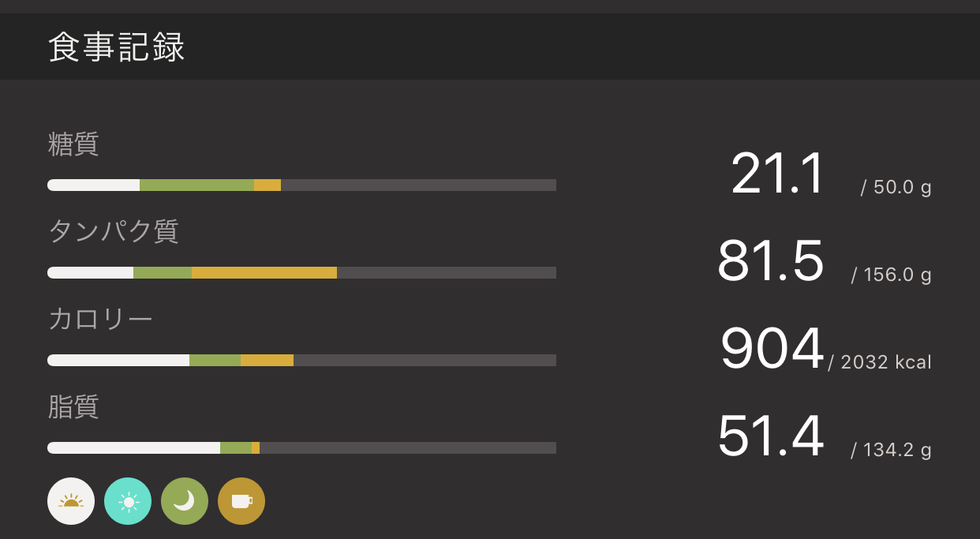Tap the カロリー label
The width and height of the screenshot is (980, 539).
(x=100, y=319)
